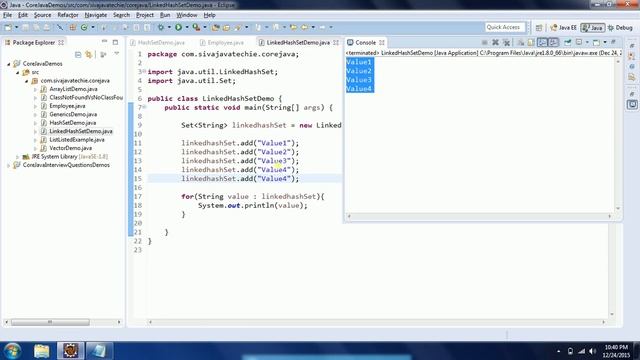Click the Pin Console icon
This screenshot has width=640, height=360.
pyautogui.click(x=567, y=42)
